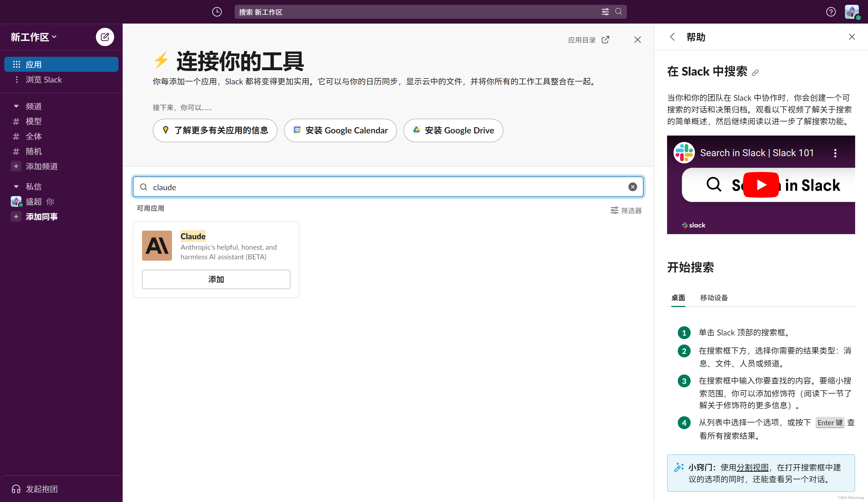Open user profile avatar at top right
The height and width of the screenshot is (502, 868).
(852, 12)
